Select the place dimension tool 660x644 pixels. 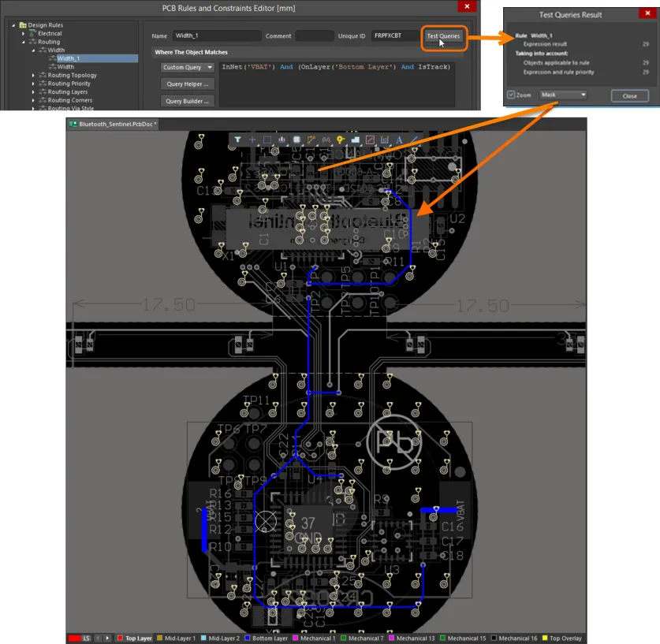[x=384, y=140]
